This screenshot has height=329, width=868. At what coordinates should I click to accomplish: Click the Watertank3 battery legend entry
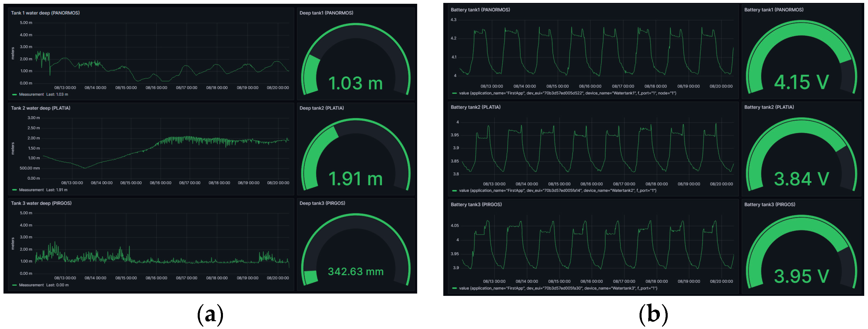coord(558,288)
